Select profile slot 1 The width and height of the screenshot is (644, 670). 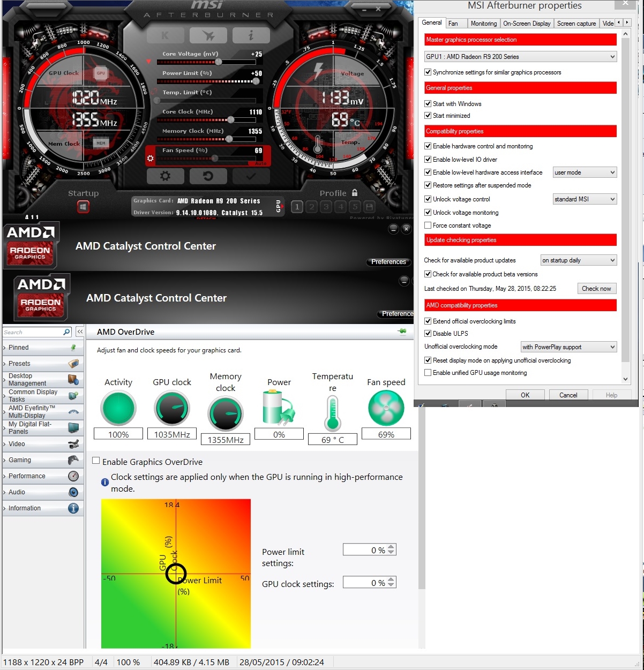pyautogui.click(x=297, y=207)
